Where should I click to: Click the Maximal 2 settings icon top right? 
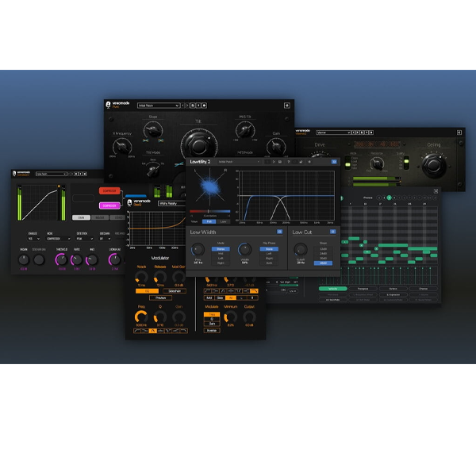[459, 132]
